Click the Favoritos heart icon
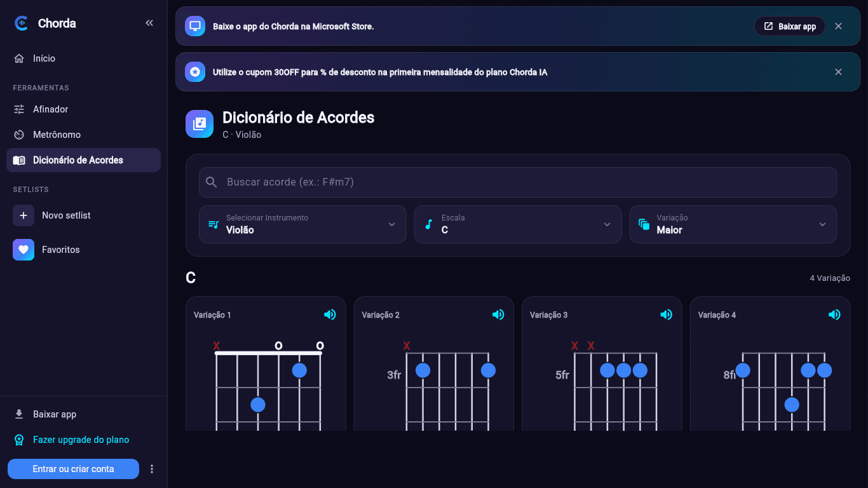The image size is (868, 488). click(x=24, y=250)
